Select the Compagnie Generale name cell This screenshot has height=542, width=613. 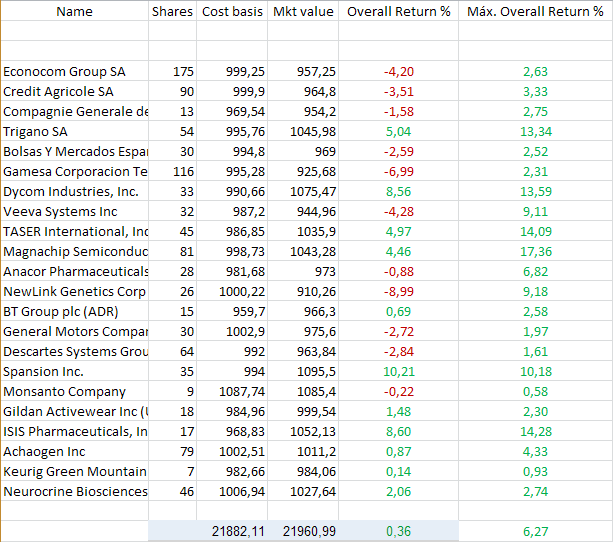click(x=75, y=111)
